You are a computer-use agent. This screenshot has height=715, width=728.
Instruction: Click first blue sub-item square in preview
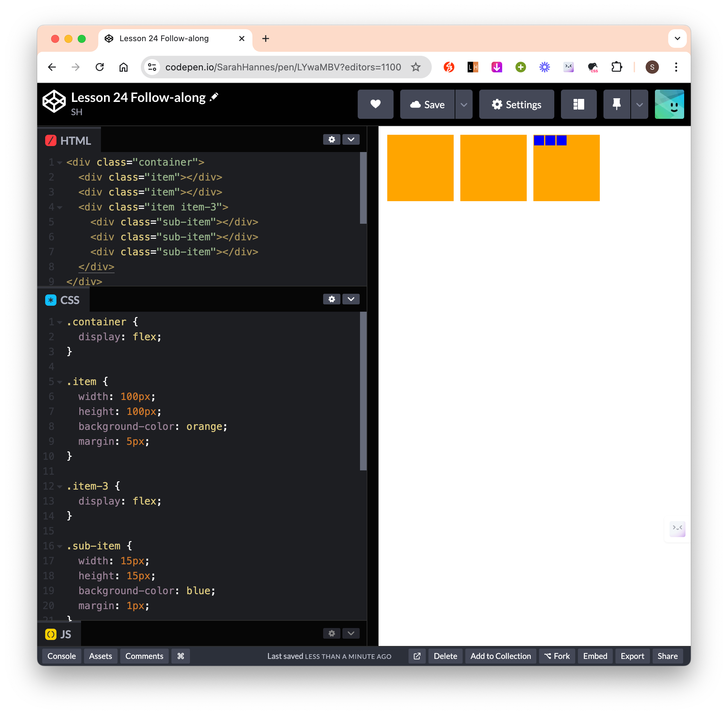[539, 140]
